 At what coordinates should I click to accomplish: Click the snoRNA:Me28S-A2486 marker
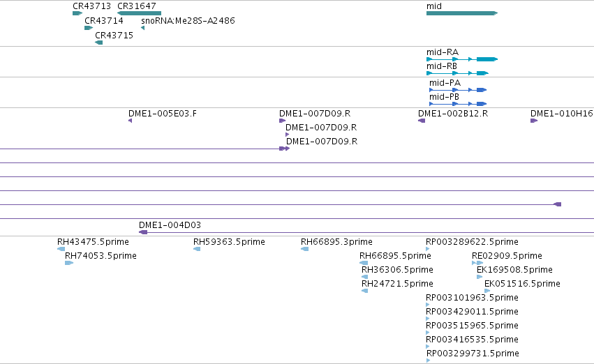pyautogui.click(x=143, y=28)
